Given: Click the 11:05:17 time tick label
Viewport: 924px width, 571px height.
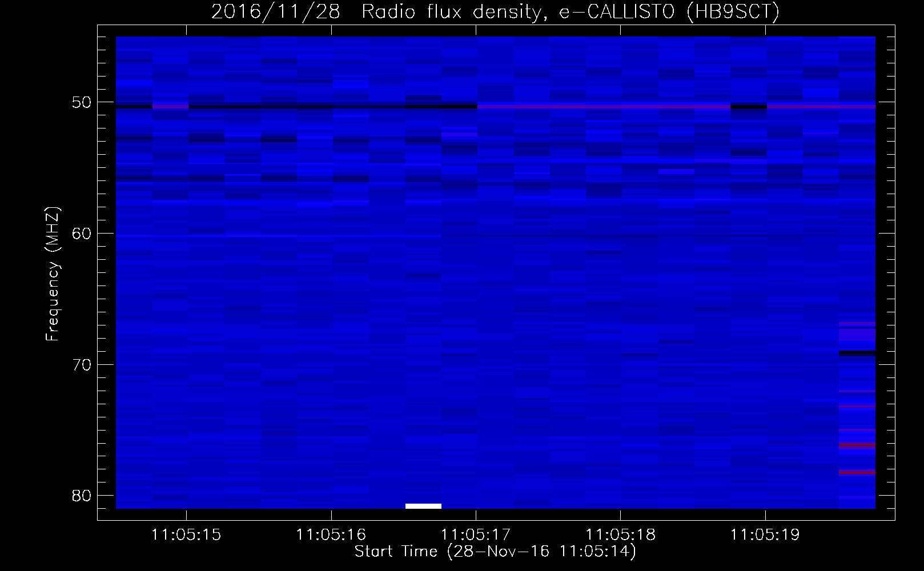Looking at the screenshot, I should click(476, 535).
